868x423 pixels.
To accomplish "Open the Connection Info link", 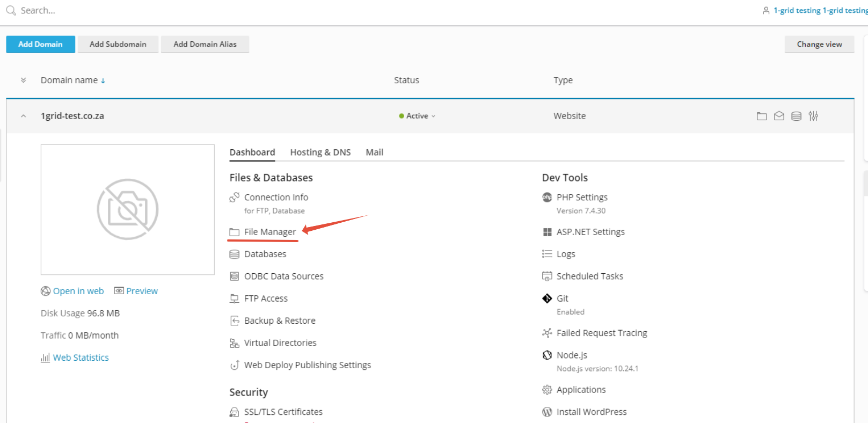I will [276, 198].
